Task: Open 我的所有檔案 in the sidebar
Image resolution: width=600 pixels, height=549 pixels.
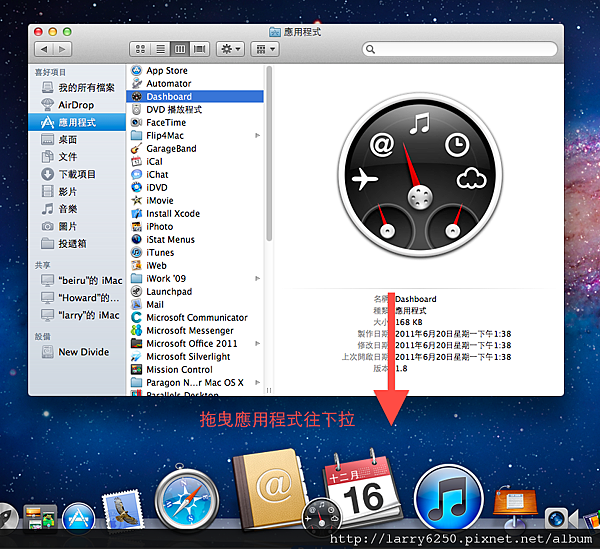Action: [x=77, y=88]
